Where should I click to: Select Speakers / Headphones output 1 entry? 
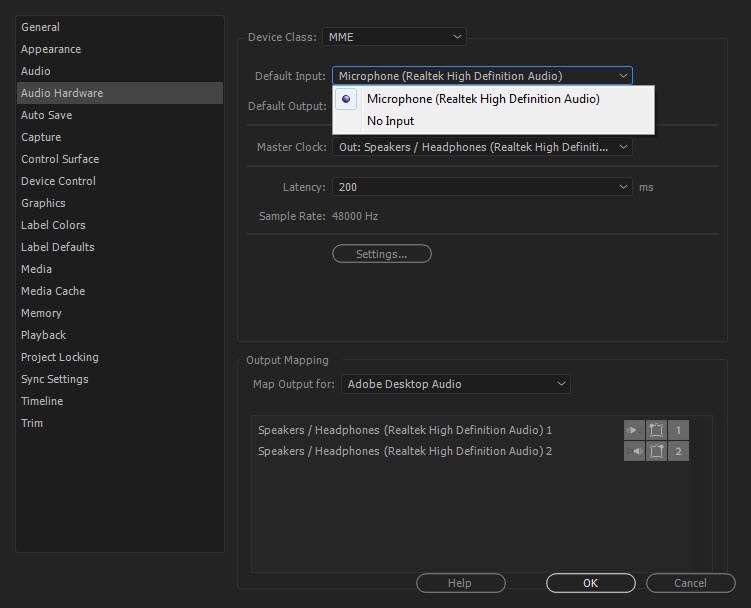[x=405, y=430]
